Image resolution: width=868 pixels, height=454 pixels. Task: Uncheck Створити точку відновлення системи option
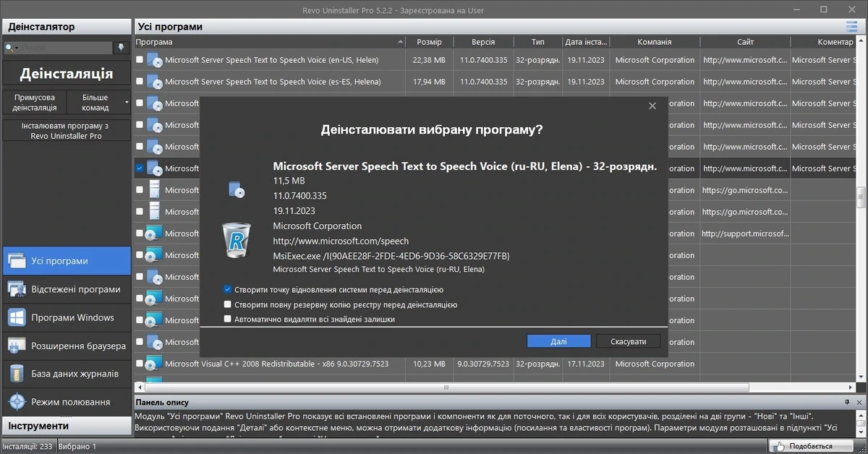click(x=228, y=289)
